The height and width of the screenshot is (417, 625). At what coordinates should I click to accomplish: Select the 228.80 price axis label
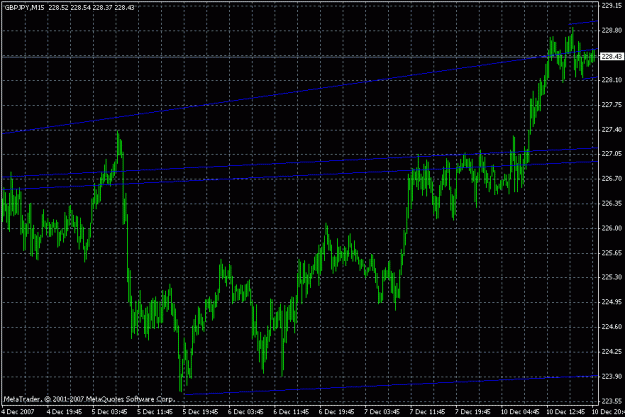point(611,30)
